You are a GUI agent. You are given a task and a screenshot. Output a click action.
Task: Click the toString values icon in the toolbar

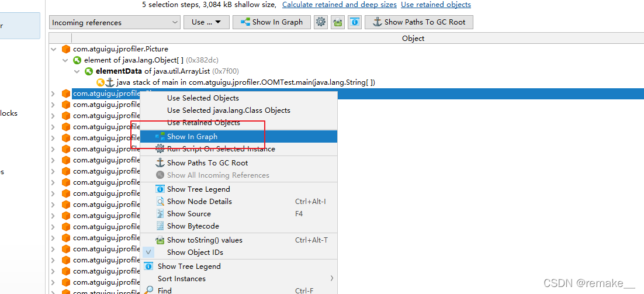[x=338, y=22]
